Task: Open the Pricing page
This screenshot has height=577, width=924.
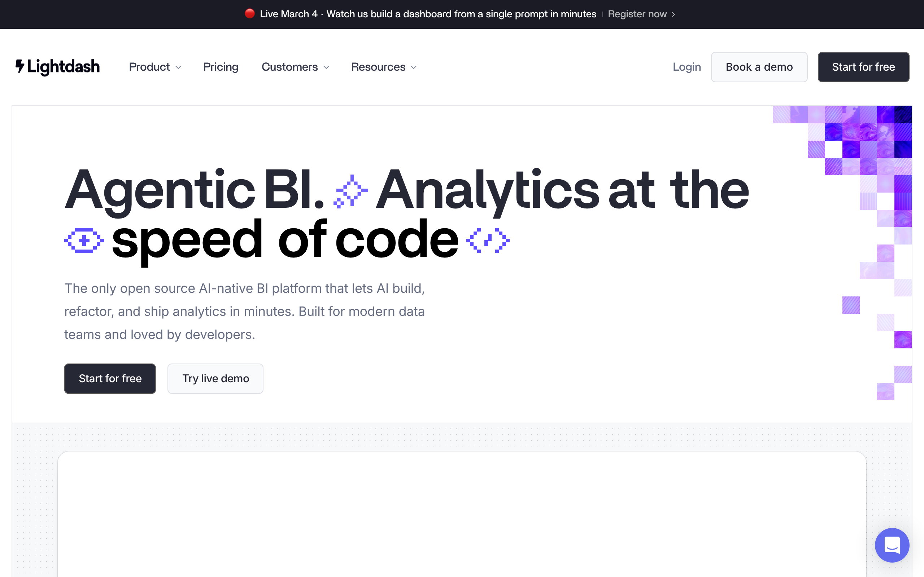Action: click(221, 67)
